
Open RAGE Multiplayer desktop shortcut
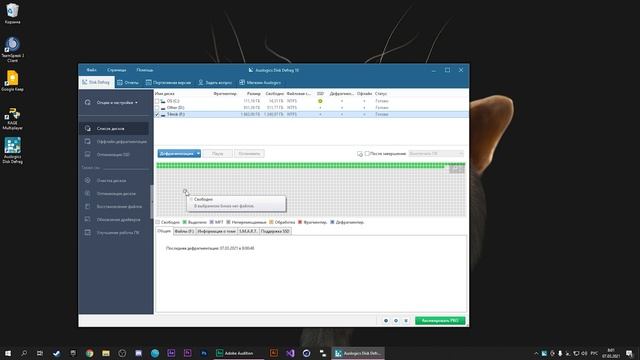12,119
